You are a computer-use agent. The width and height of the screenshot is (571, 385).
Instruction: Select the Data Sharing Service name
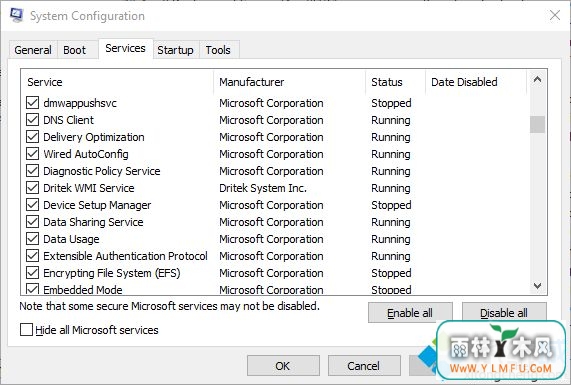tap(93, 222)
